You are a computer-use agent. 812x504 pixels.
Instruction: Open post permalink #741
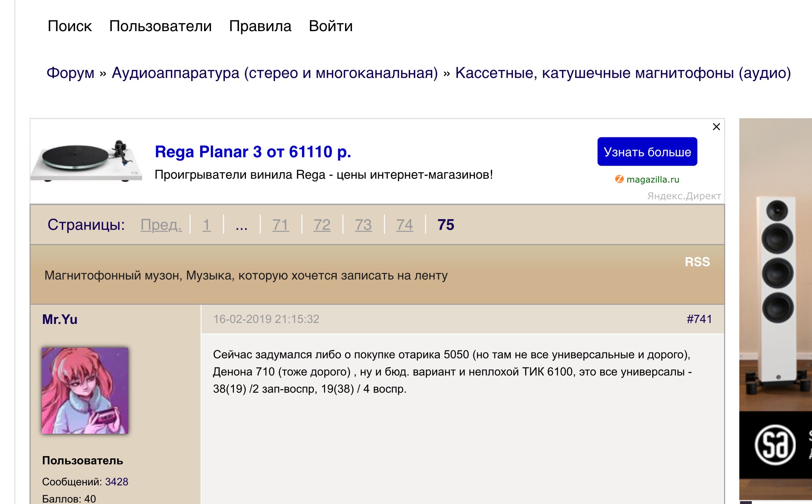tap(699, 319)
